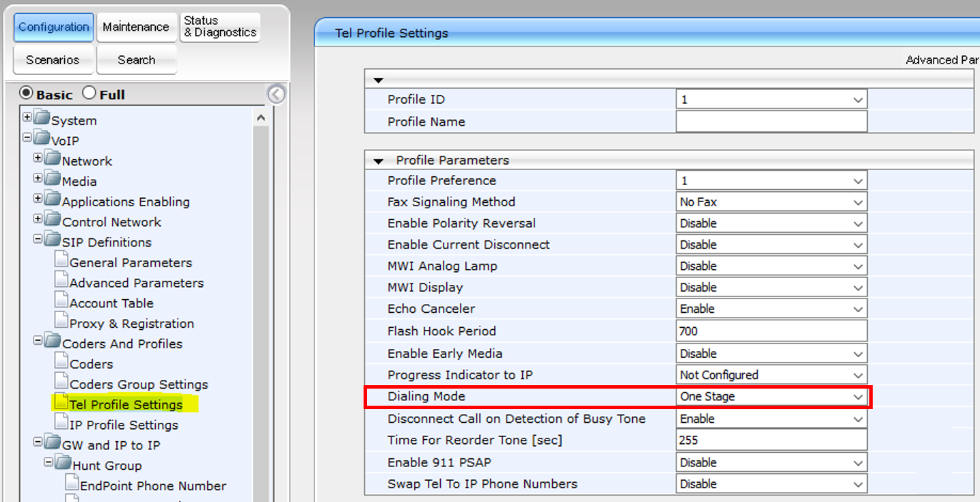Open the Status & Diagnostics tab
980x502 pixels.
[x=220, y=27]
